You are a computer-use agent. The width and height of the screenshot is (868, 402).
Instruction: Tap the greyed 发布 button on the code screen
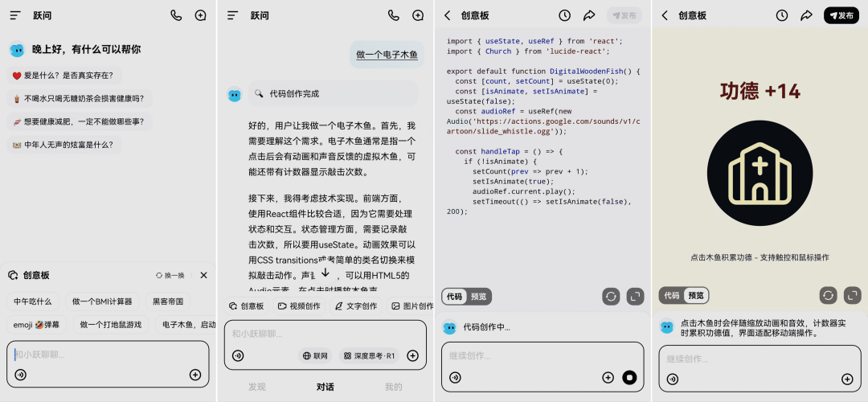tap(624, 15)
